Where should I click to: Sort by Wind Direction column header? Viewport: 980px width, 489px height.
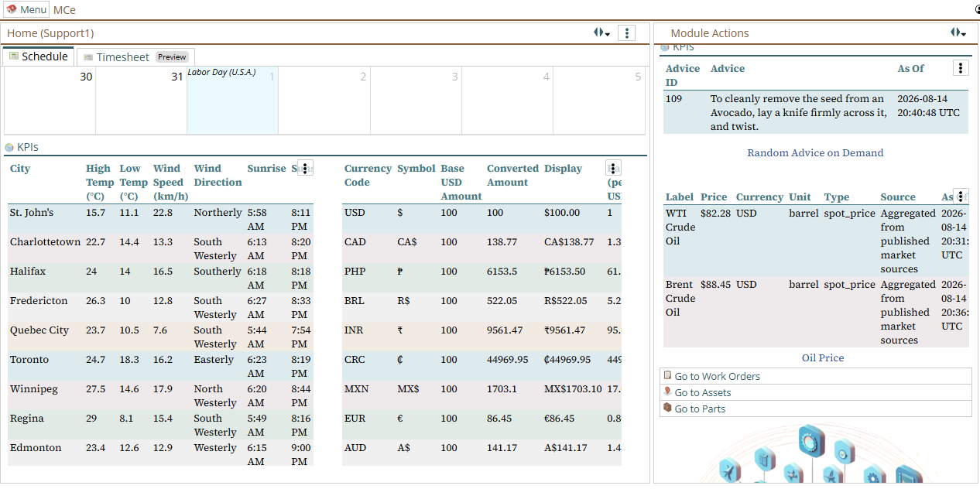click(218, 176)
